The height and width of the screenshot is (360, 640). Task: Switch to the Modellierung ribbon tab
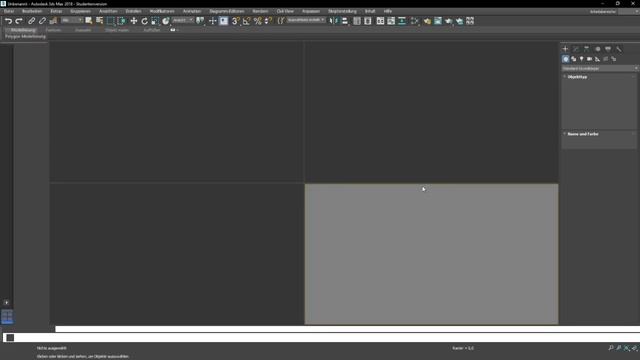click(23, 30)
